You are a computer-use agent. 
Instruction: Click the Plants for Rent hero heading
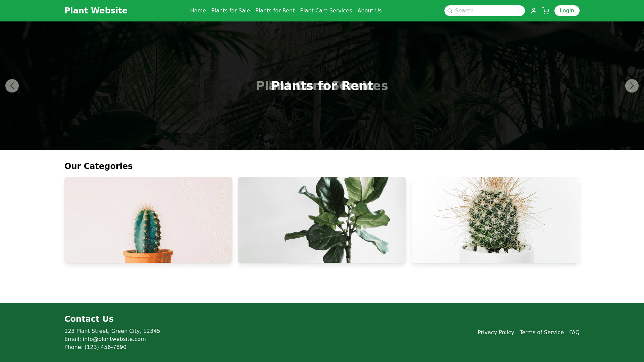click(322, 86)
